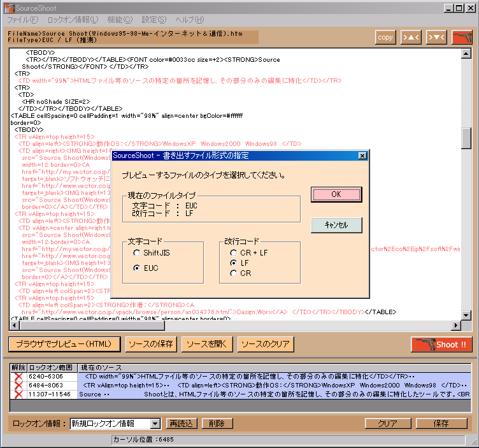
Task: Select EUC character code option
Action: click(146, 268)
